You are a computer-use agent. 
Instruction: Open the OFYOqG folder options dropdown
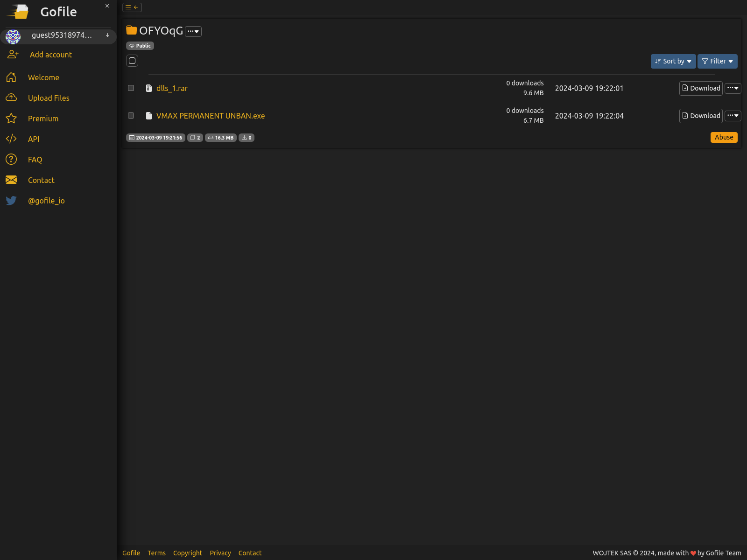(x=193, y=31)
